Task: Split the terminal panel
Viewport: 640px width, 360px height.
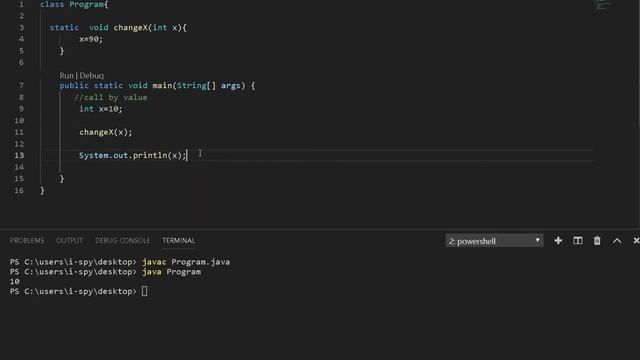Action: pos(578,241)
